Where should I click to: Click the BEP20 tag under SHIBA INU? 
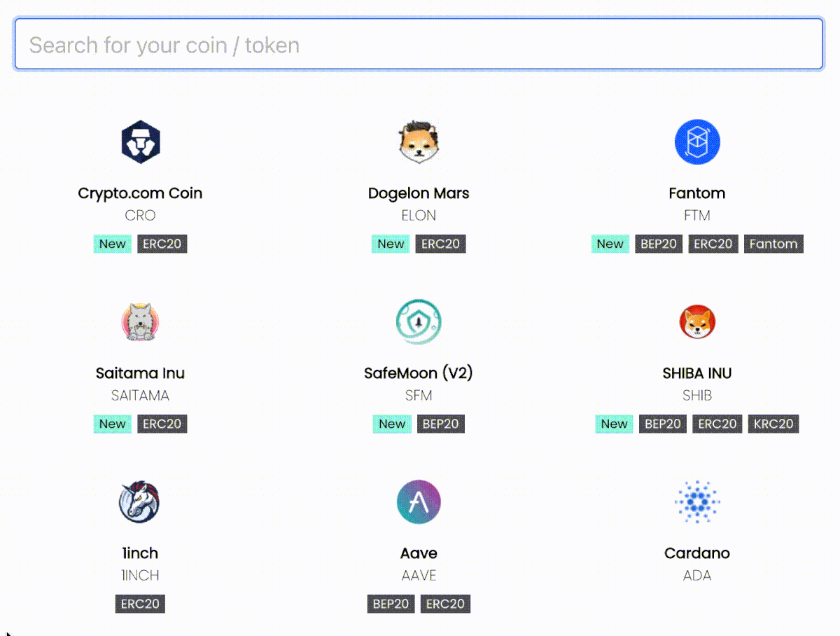coord(663,424)
